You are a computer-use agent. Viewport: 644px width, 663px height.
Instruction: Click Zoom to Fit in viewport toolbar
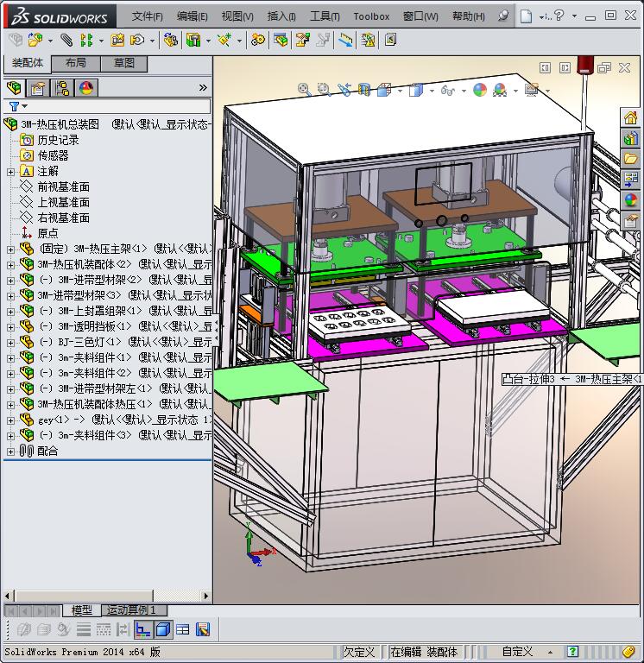pos(304,89)
